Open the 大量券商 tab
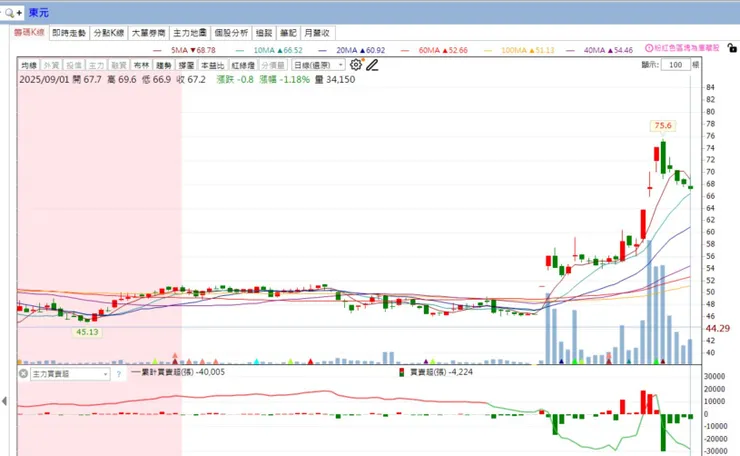Screen dimensions: 740x456 149,33
